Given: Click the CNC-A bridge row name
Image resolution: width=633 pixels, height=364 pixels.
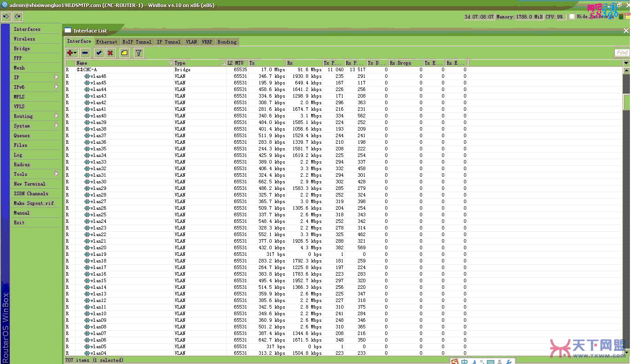Looking at the screenshot, I should coord(90,69).
